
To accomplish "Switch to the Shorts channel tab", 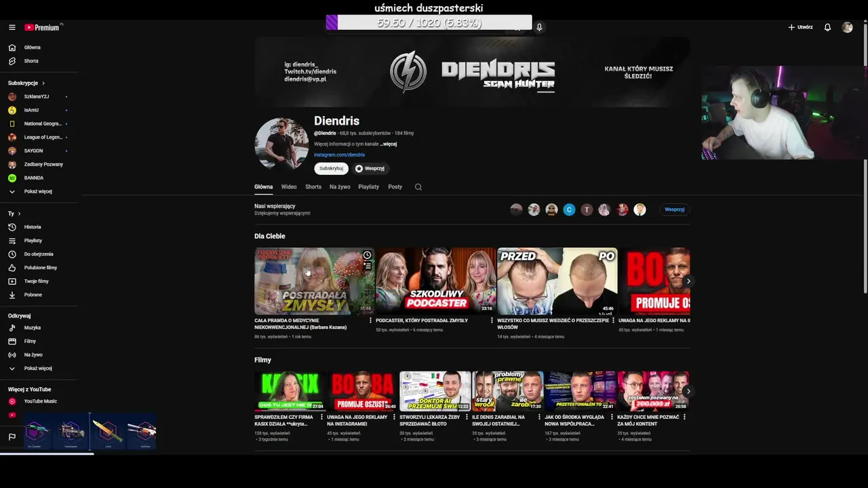I will click(x=313, y=187).
